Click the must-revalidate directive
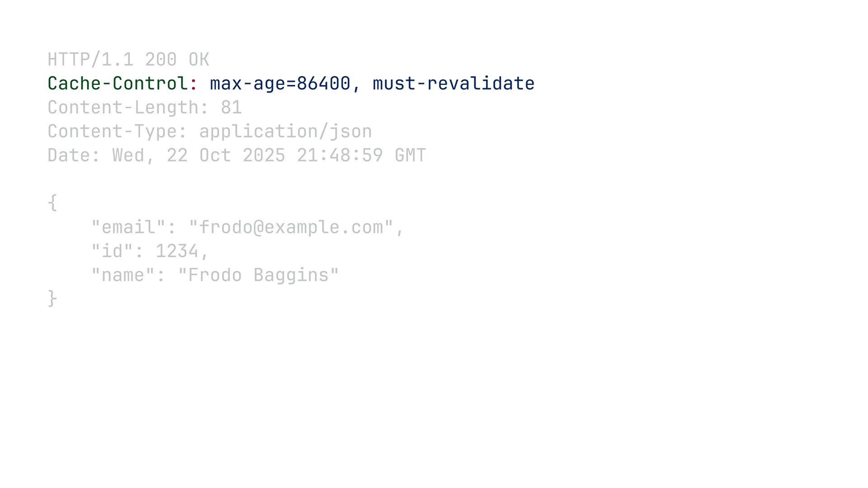The image size is (868, 488). (x=453, y=84)
